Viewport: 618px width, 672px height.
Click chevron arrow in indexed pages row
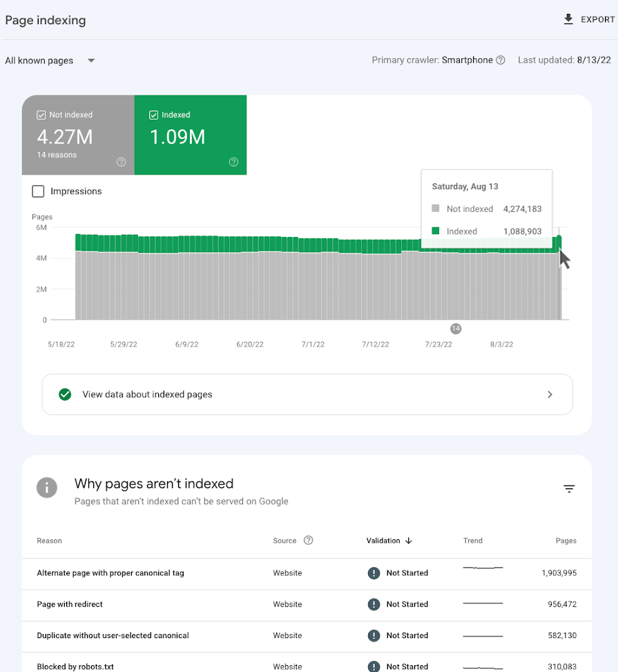point(550,394)
